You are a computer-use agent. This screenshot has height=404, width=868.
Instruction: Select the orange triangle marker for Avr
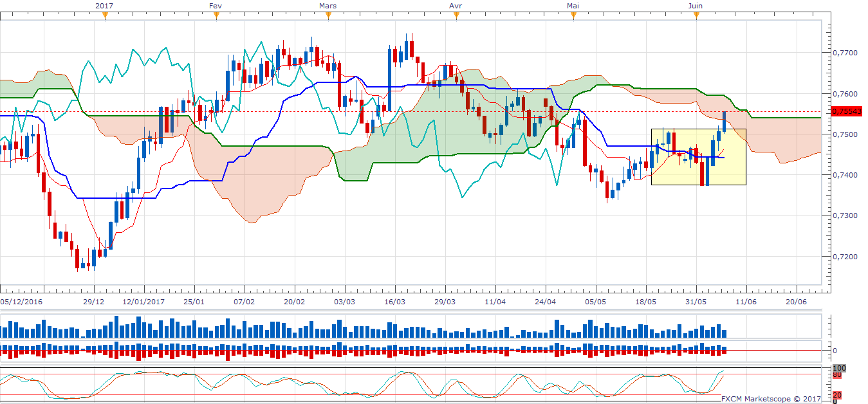coord(456,16)
